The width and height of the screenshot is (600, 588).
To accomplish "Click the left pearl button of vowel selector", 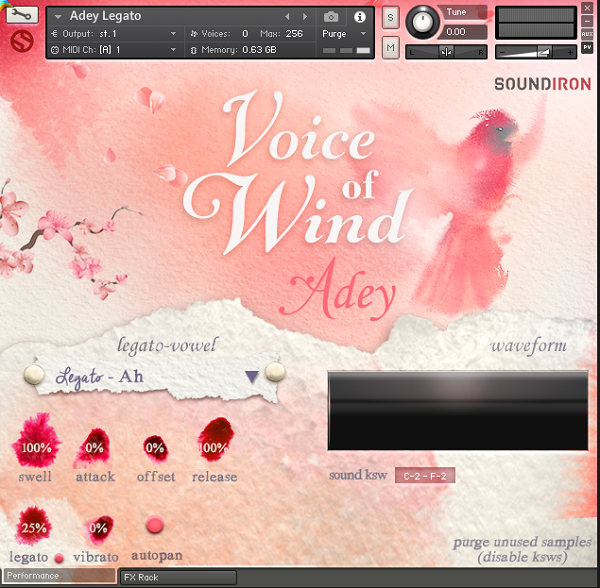I will [x=34, y=374].
